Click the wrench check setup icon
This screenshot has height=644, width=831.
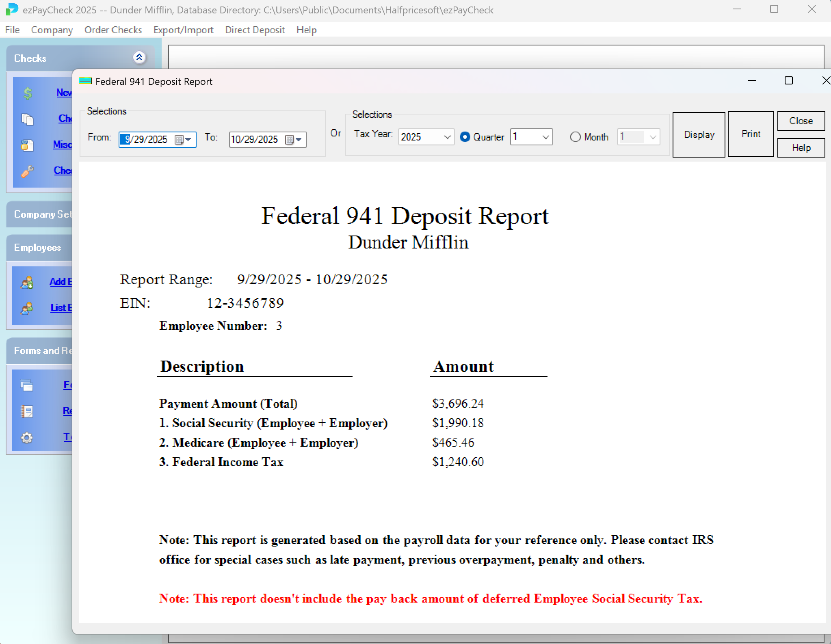point(27,171)
